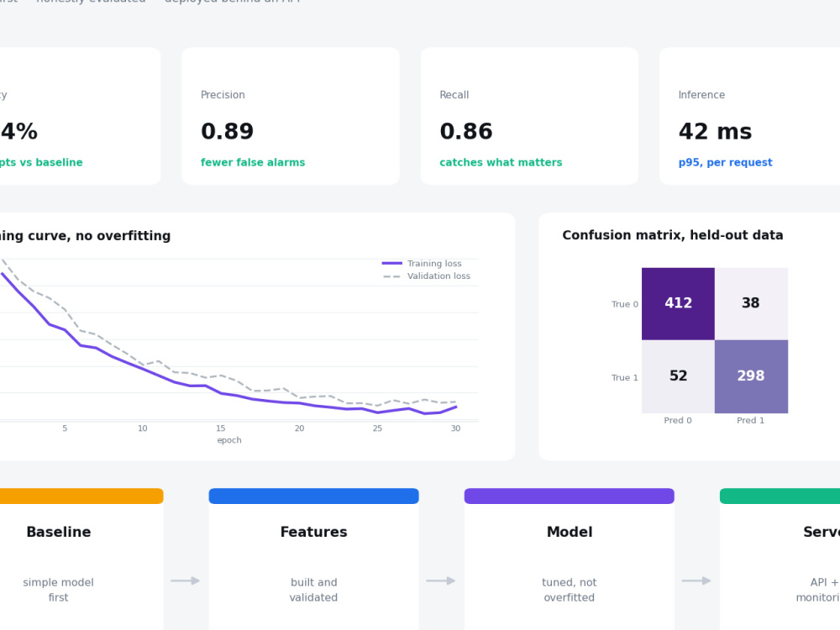Screen dimensions: 840x630
Task: Click the confusion matrix cell 298
Action: tap(751, 376)
